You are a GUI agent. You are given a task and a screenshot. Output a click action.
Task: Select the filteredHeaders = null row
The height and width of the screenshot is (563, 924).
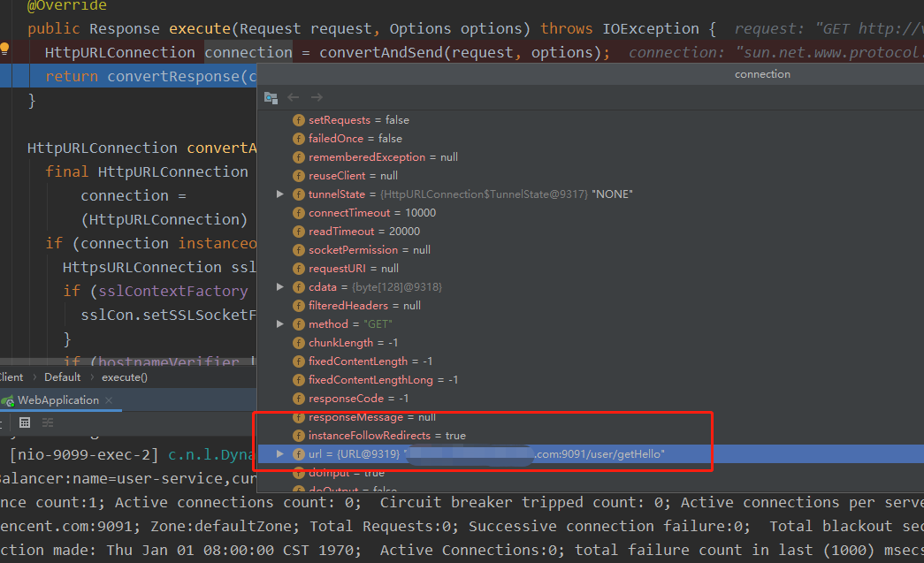[590, 306]
